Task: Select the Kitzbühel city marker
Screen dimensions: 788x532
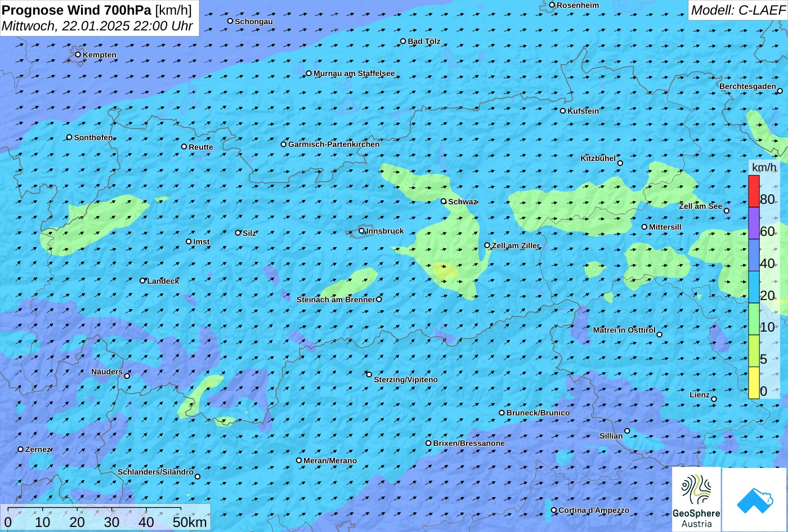Action: [x=620, y=163]
